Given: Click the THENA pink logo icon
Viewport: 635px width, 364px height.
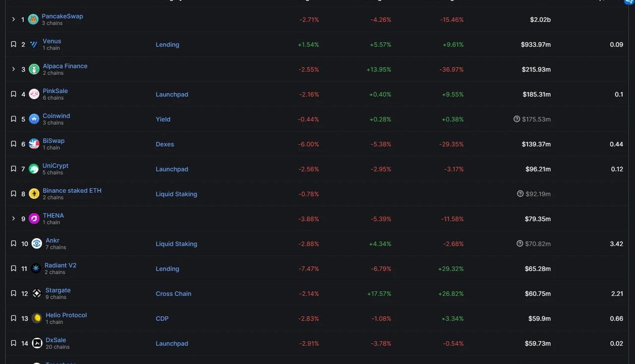Looking at the screenshot, I should 34,219.
